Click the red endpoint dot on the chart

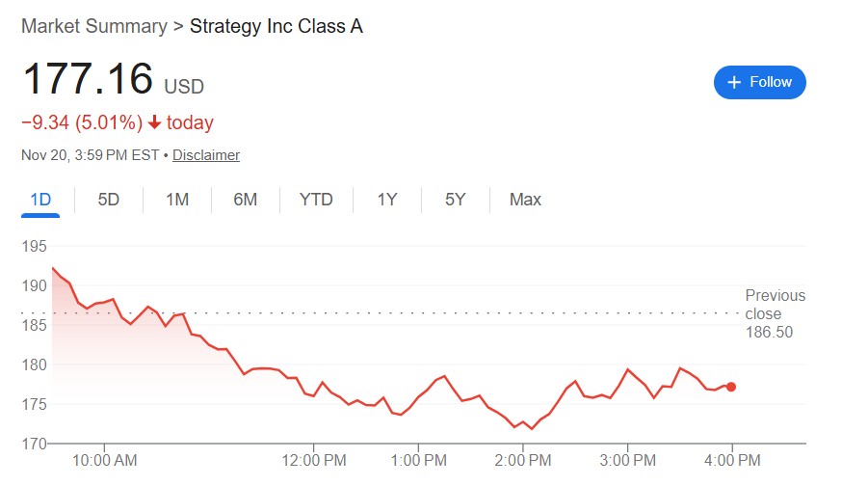731,387
